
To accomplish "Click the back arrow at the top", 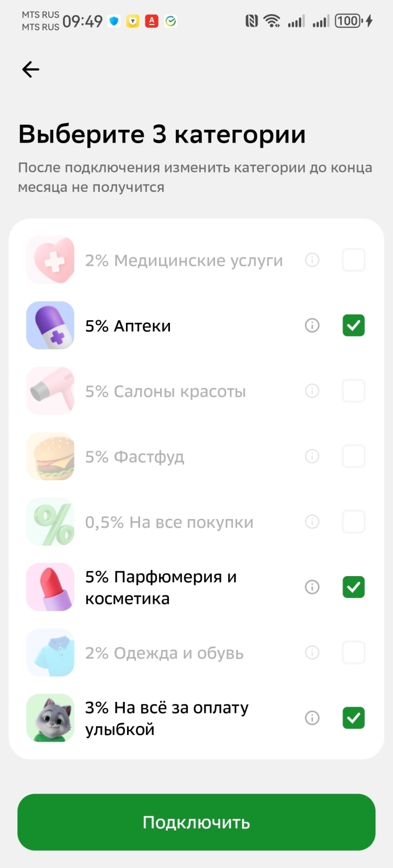I will pos(30,69).
